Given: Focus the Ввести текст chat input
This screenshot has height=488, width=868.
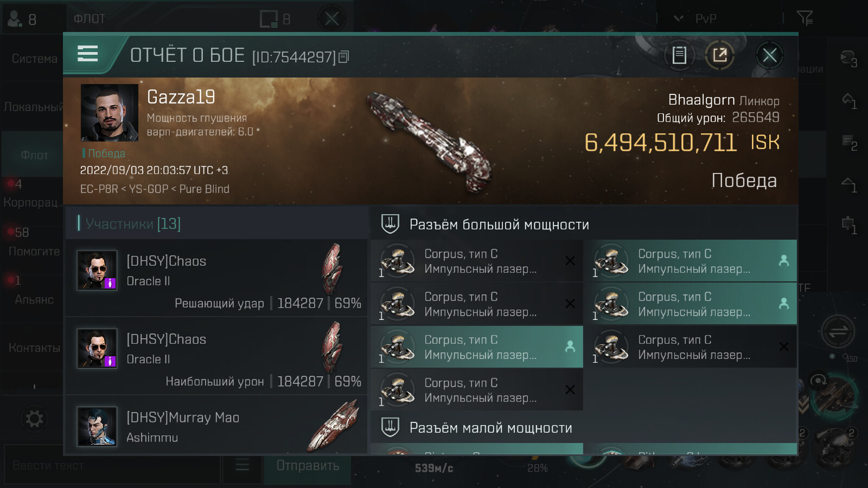Looking at the screenshot, I should point(112,465).
